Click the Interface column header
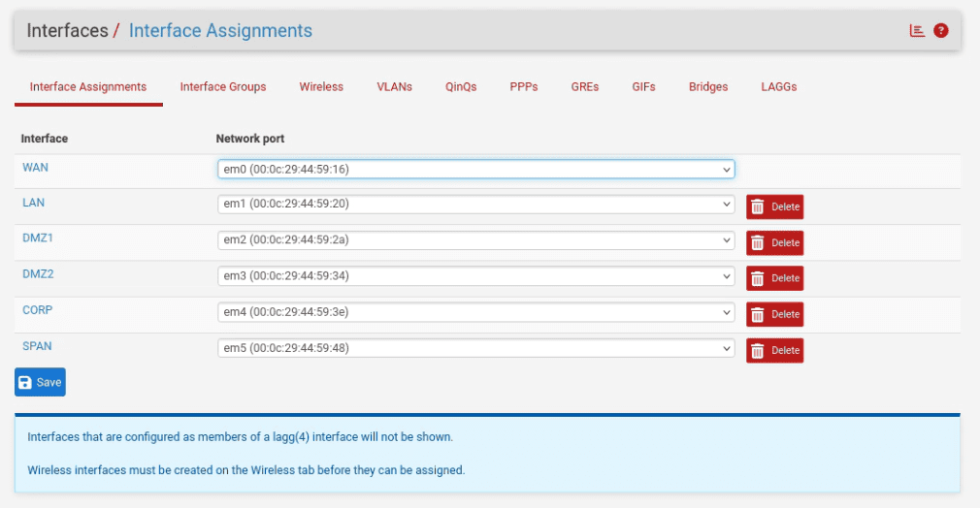Image resolution: width=980 pixels, height=508 pixels. [x=45, y=139]
